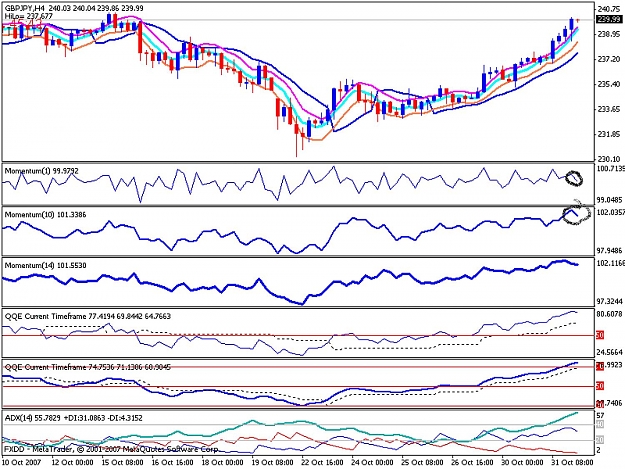Select the 19 Oct 08:00 time axis label
The image size is (625, 469).
click(273, 462)
